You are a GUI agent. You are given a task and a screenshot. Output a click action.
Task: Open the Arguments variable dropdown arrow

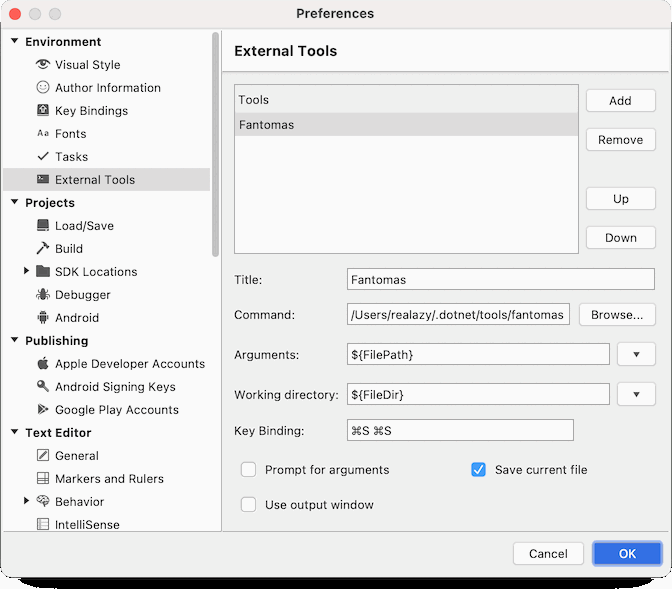pyautogui.click(x=636, y=355)
